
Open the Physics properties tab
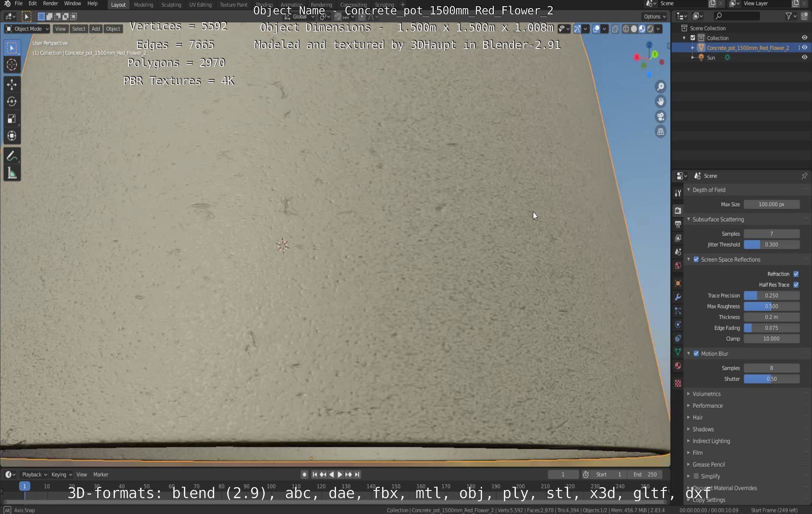pyautogui.click(x=678, y=325)
